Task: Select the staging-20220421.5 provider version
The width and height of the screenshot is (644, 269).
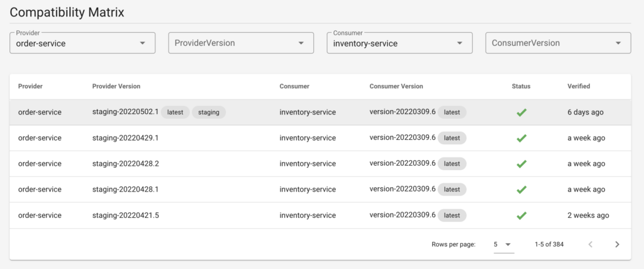Action: [125, 215]
